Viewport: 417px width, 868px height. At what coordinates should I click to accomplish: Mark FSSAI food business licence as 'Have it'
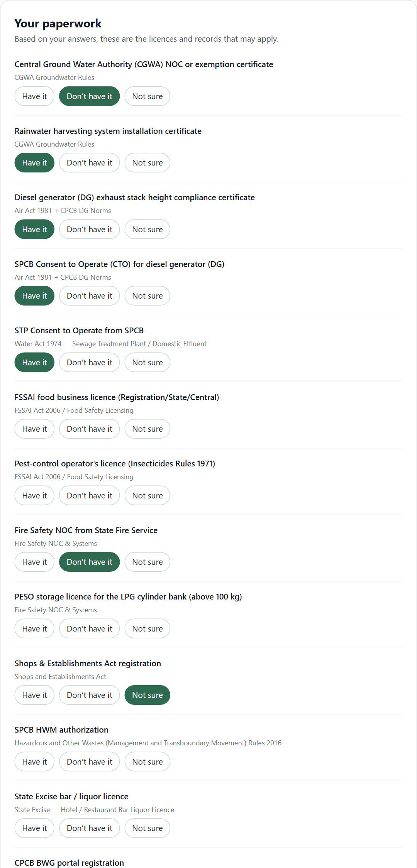pos(34,429)
